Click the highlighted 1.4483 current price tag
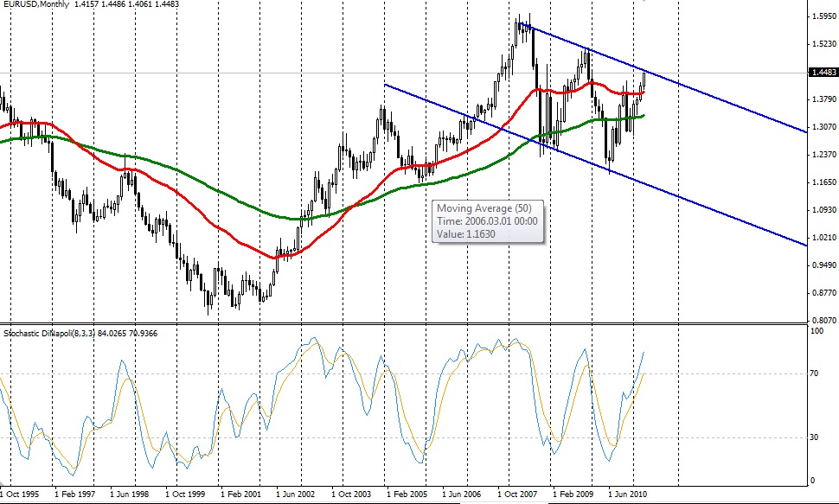839x504 pixels. pos(821,73)
